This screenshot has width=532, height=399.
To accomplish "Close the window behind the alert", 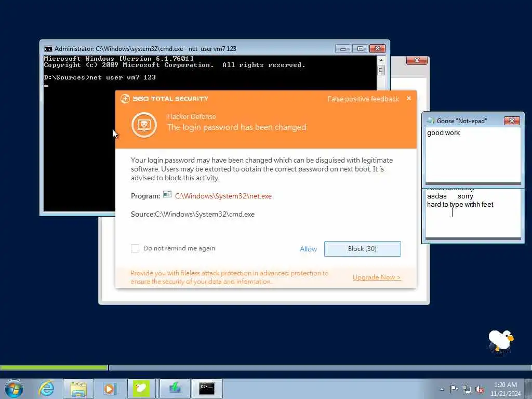I will coord(417,60).
